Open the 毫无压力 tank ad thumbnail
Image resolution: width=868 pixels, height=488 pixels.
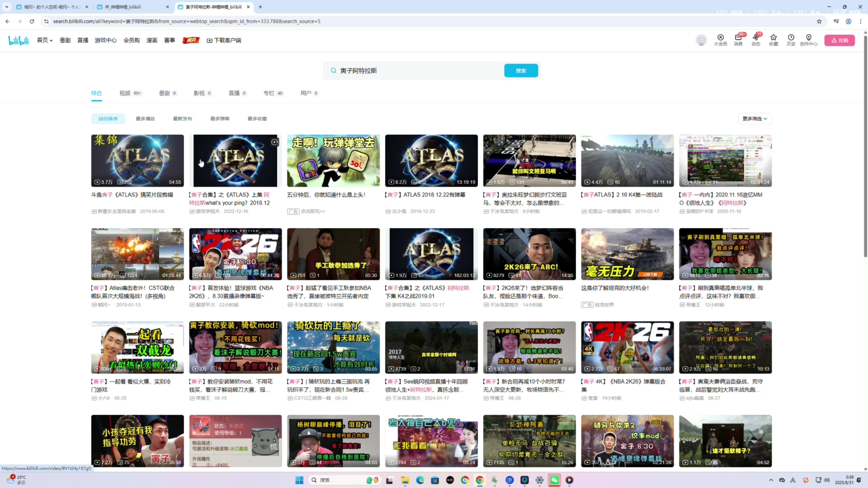[x=627, y=254]
